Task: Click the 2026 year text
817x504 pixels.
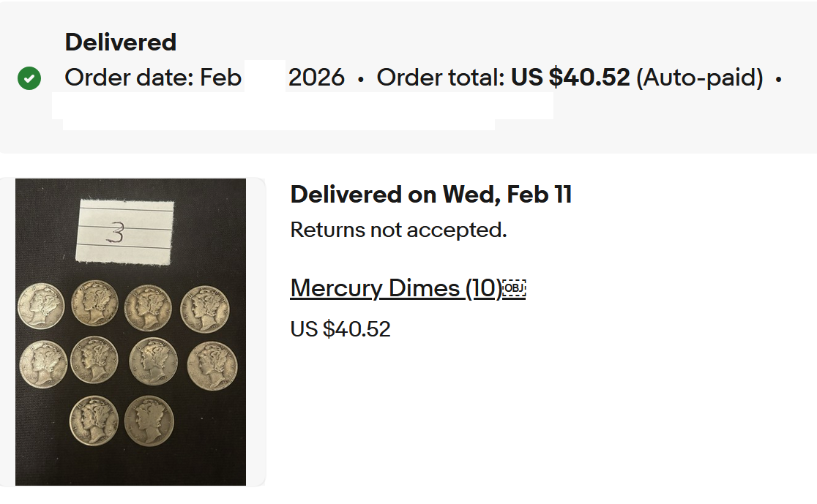Action: click(316, 77)
